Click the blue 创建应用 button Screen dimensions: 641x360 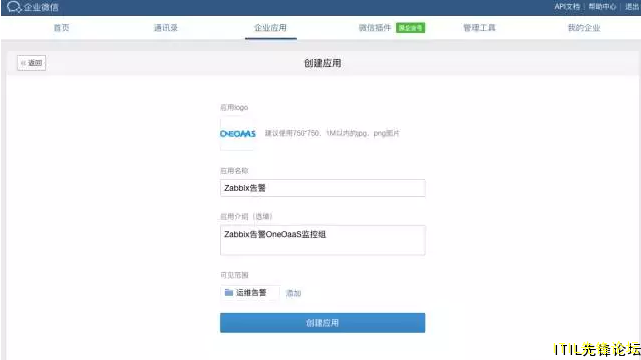[x=323, y=323]
